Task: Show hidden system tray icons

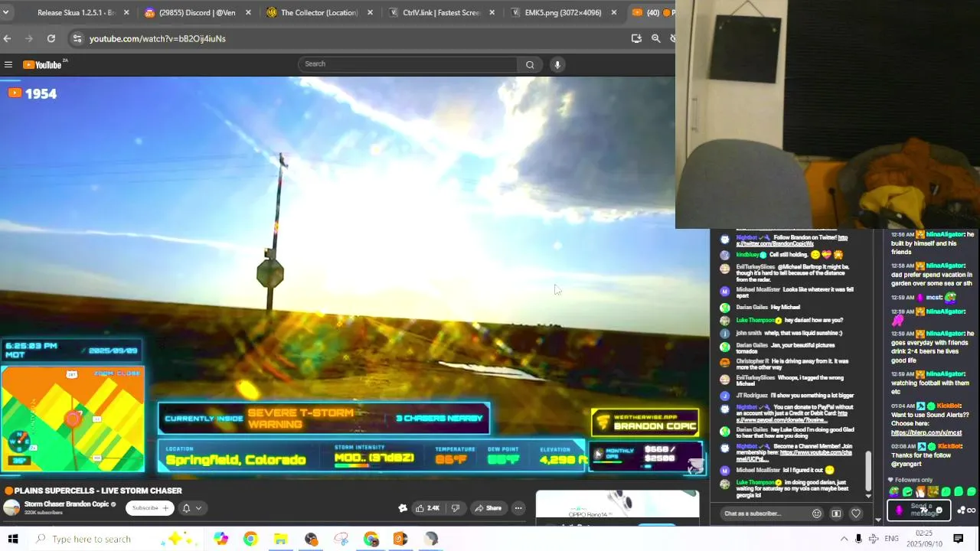Action: tap(844, 539)
